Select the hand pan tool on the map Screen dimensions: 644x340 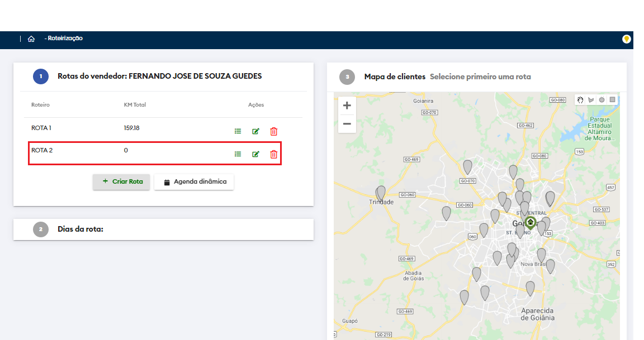(x=580, y=100)
